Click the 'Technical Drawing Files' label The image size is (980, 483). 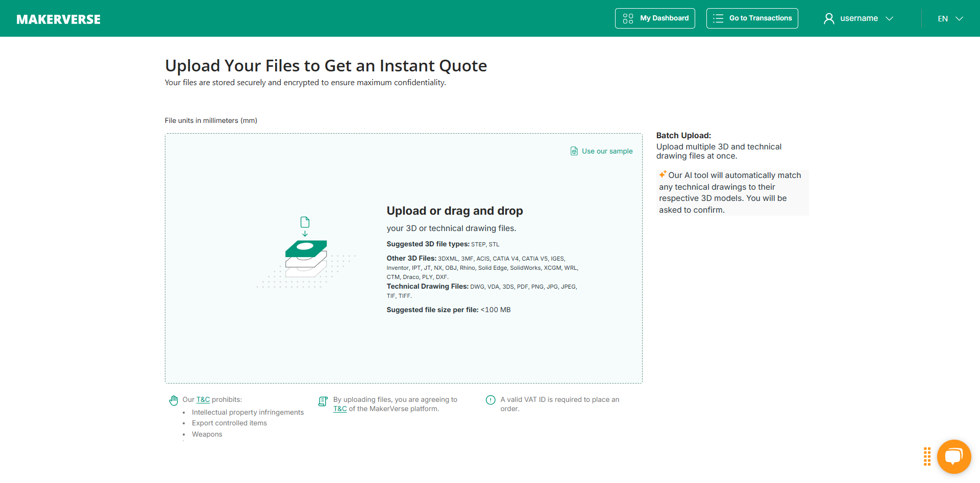tap(427, 287)
